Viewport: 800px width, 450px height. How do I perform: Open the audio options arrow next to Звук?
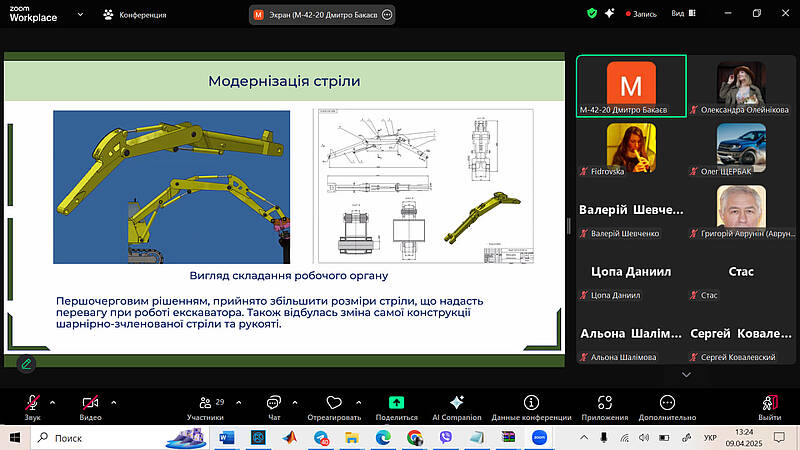pyautogui.click(x=53, y=403)
